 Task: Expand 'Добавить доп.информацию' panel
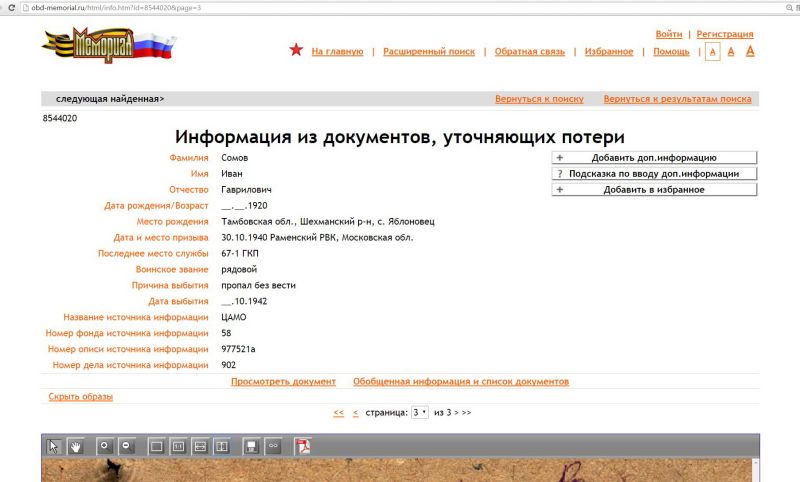(654, 157)
